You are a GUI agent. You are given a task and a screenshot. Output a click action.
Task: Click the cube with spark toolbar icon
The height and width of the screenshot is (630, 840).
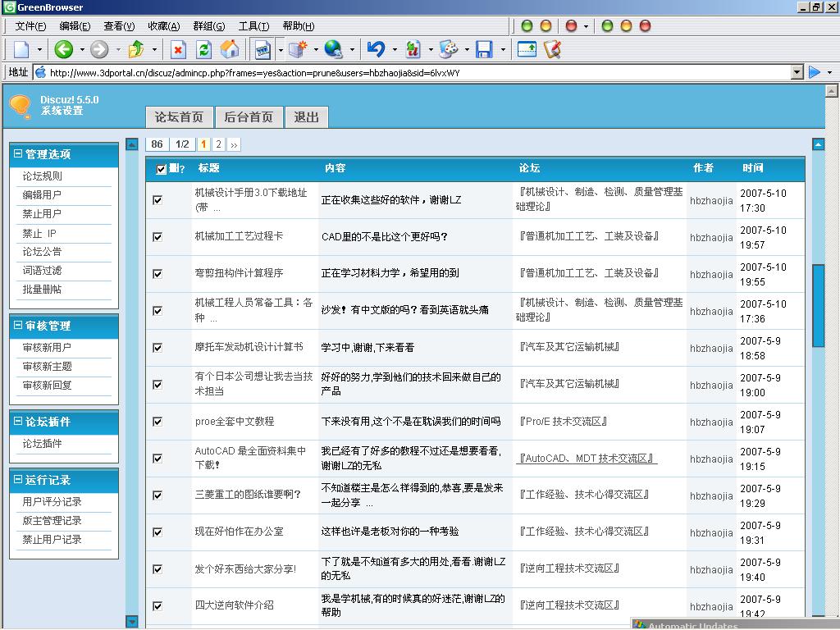tap(298, 49)
